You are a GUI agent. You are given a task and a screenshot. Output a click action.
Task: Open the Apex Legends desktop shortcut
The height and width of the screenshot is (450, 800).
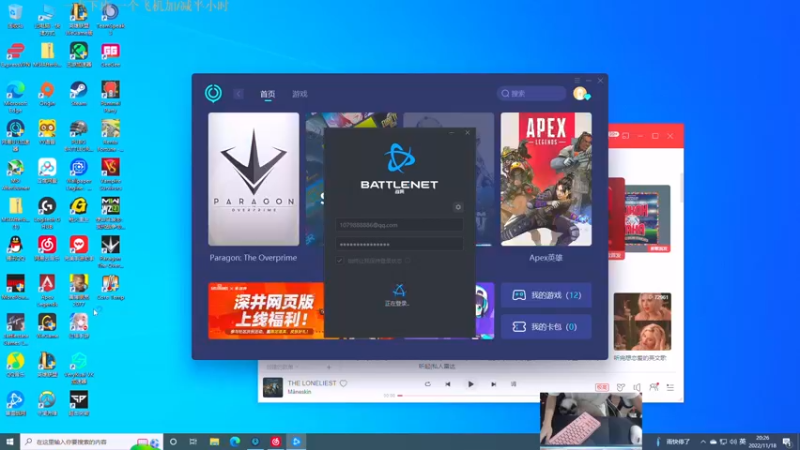47,291
